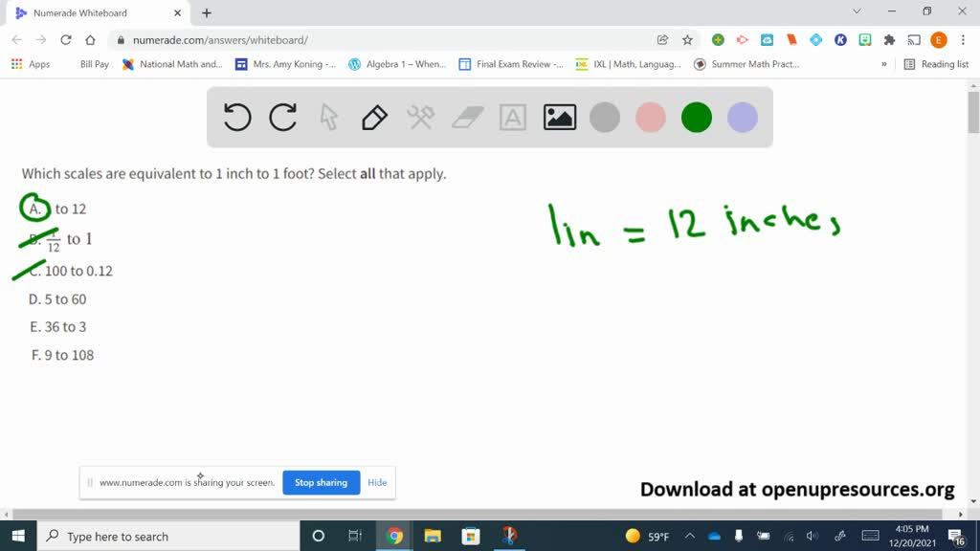Click the redo arrow on whiteboard toolbar
The height and width of the screenshot is (551, 980).
(x=283, y=118)
